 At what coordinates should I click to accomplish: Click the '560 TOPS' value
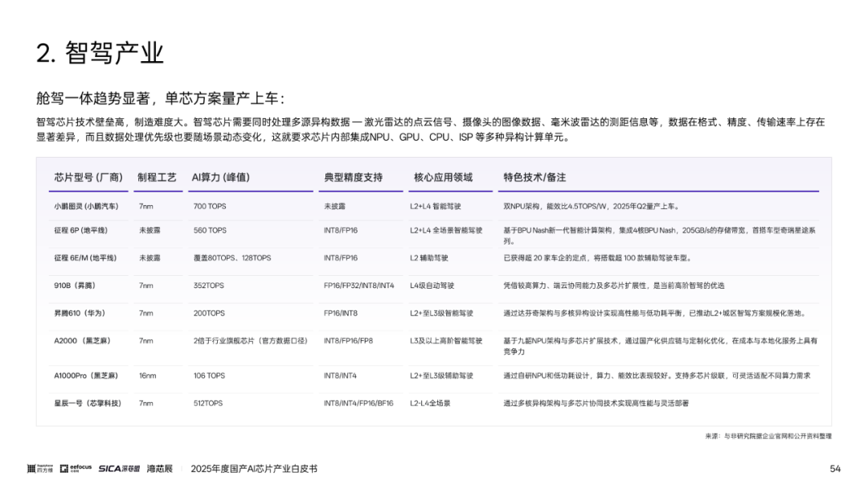click(210, 230)
